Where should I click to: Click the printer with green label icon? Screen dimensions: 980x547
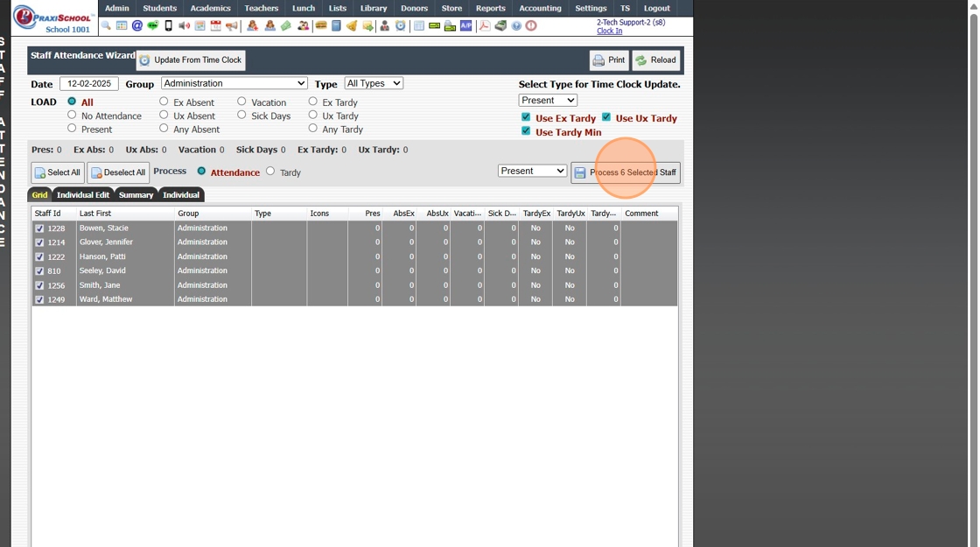(450, 25)
